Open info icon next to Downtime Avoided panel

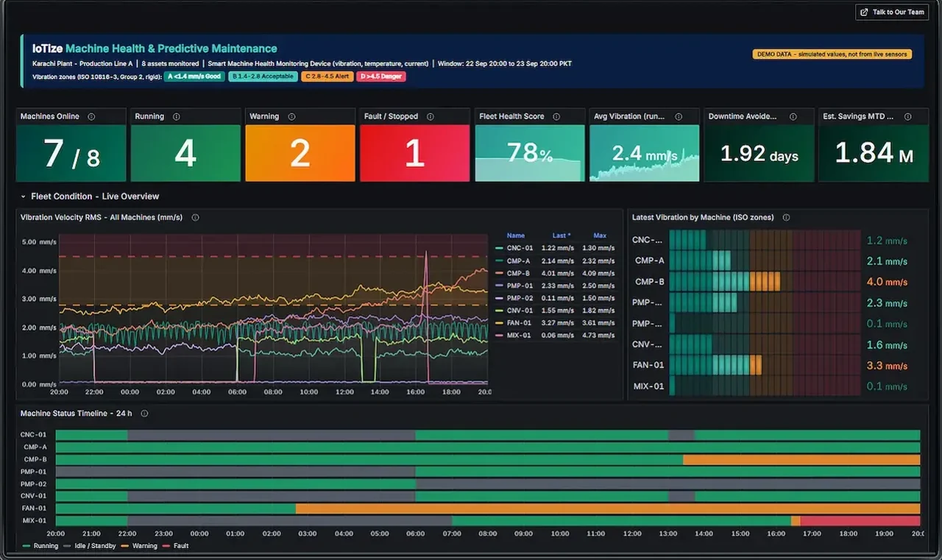(793, 116)
